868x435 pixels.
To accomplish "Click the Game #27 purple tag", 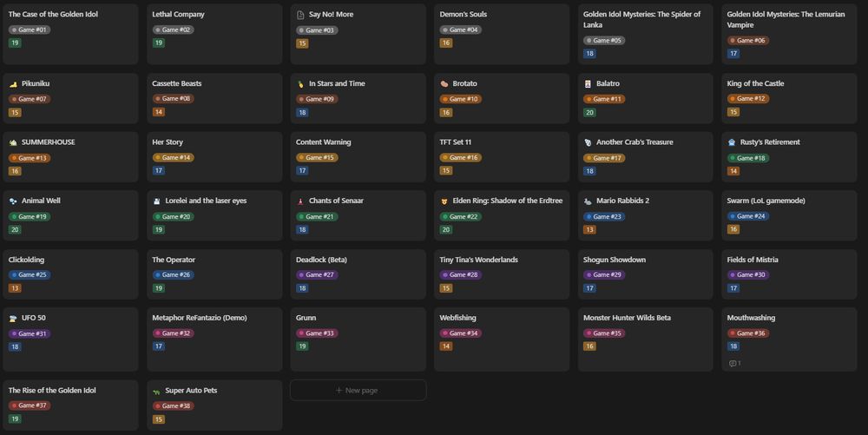I will pyautogui.click(x=317, y=275).
